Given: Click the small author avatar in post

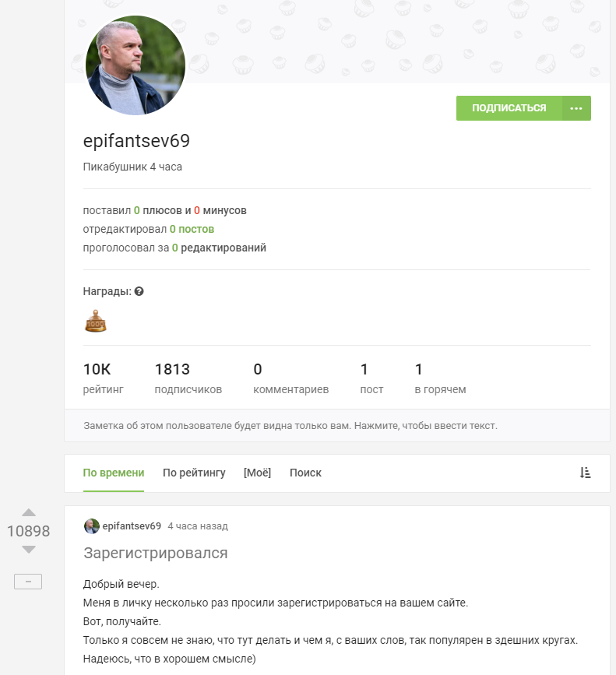Looking at the screenshot, I should pyautogui.click(x=92, y=526).
